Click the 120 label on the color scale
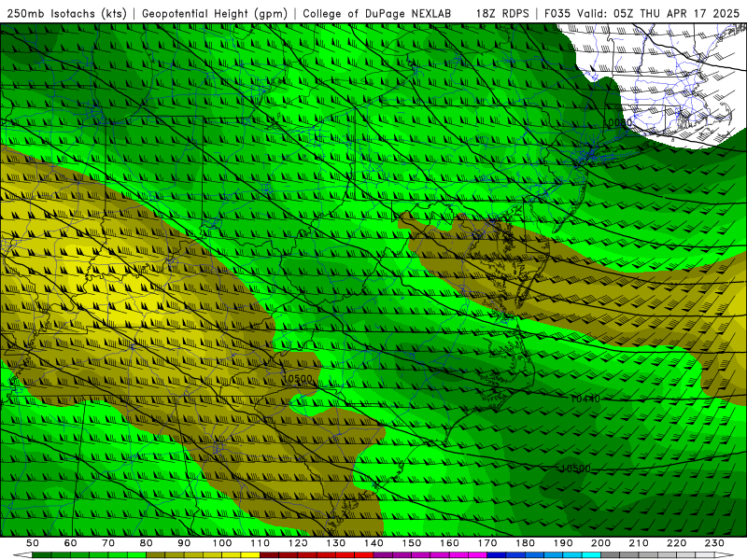Image resolution: width=747 pixels, height=560 pixels. pyautogui.click(x=298, y=543)
